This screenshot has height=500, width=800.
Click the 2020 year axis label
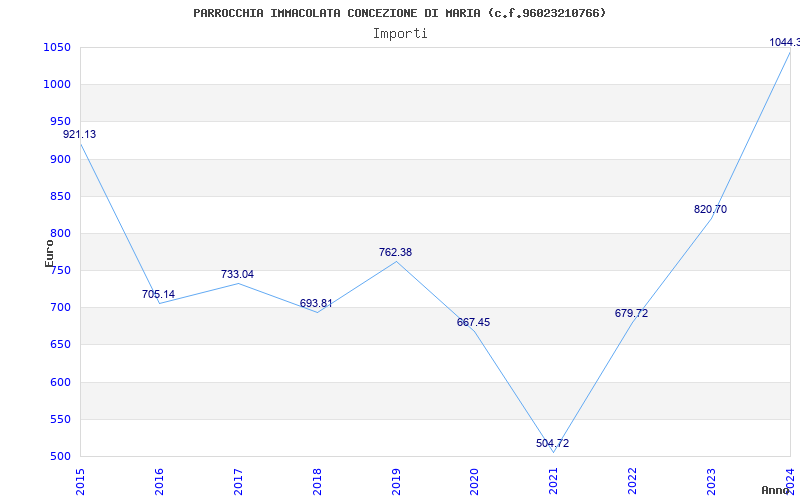[474, 481]
